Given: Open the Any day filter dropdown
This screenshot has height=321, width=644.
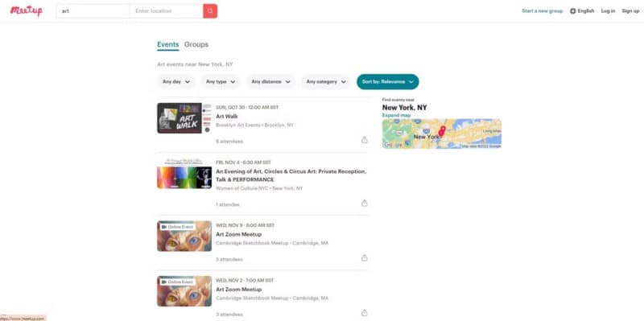Looking at the screenshot, I should 176,82.
